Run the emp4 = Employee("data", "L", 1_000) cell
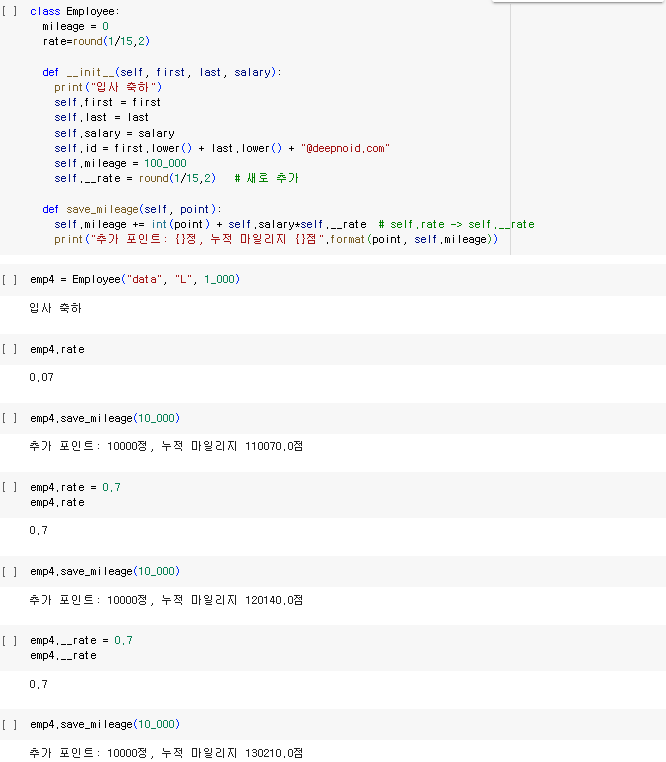This screenshot has width=666, height=762. (x=9, y=279)
